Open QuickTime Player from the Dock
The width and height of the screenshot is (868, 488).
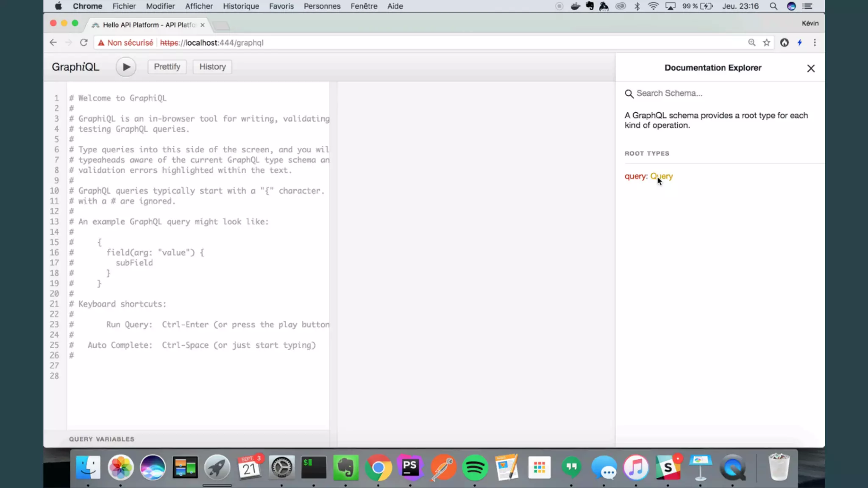click(x=732, y=467)
